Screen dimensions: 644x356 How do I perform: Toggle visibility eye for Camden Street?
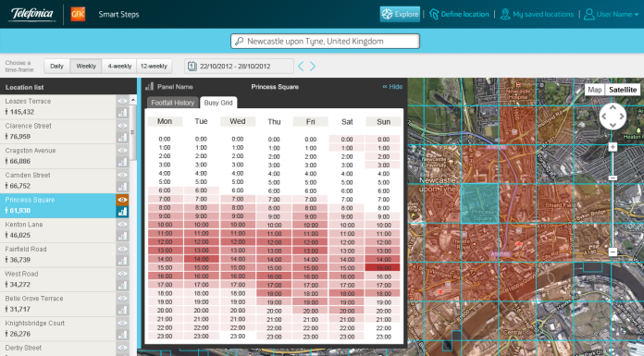[x=122, y=175]
